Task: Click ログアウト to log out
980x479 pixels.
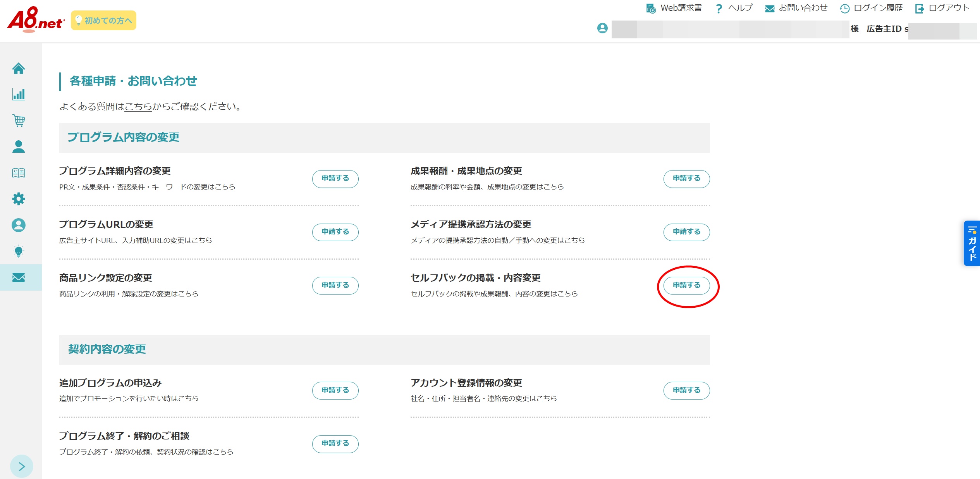Action: (942, 8)
